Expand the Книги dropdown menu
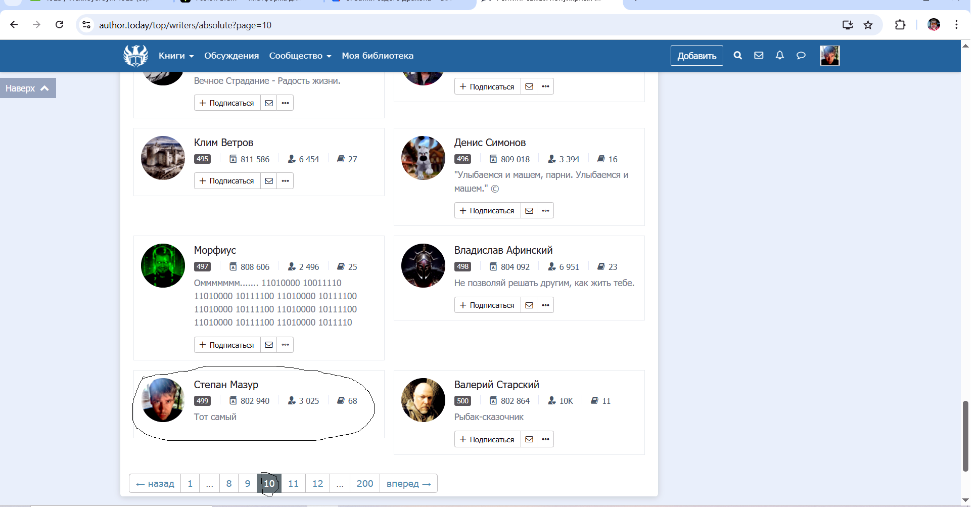 click(176, 56)
